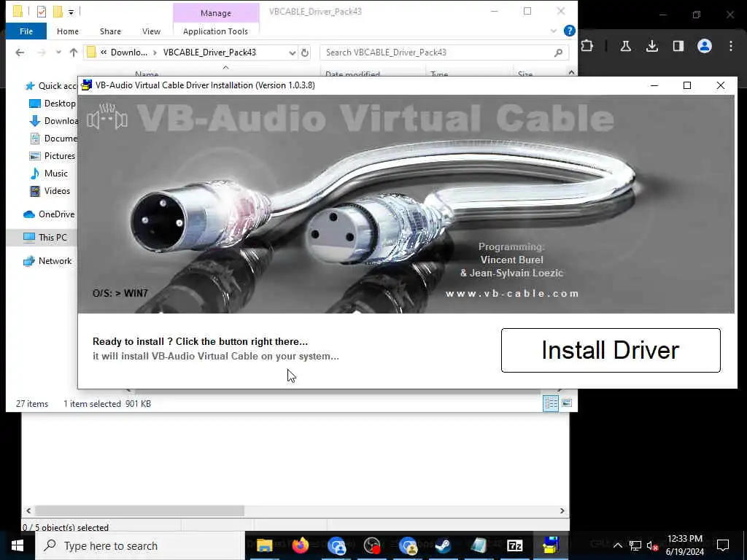Image resolution: width=747 pixels, height=560 pixels.
Task: Click the Manage contextual tab
Action: click(x=216, y=13)
